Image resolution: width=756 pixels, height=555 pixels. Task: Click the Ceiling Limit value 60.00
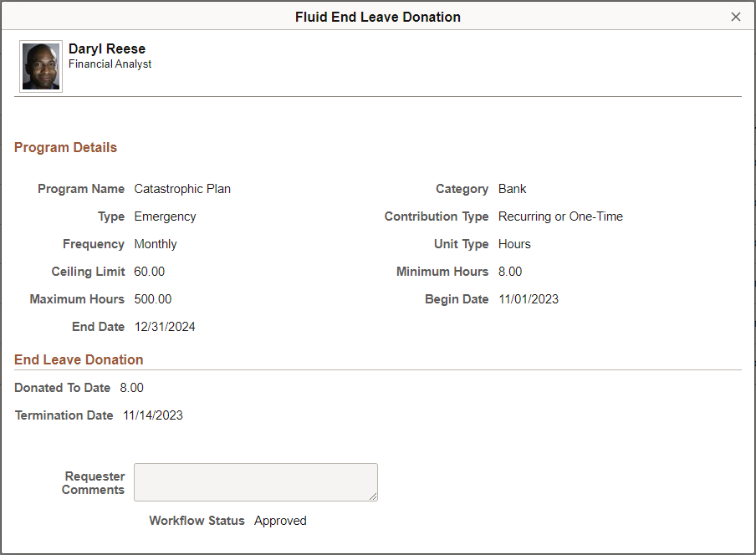click(150, 272)
